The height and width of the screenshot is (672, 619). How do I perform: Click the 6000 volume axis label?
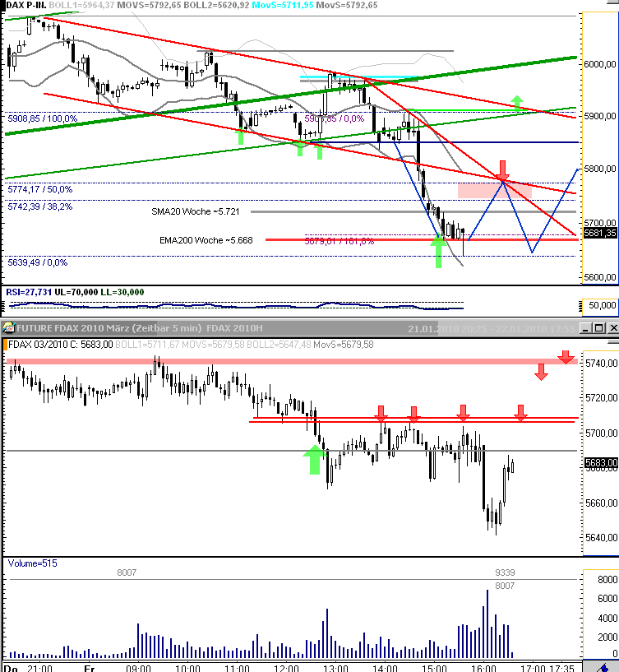point(607,598)
